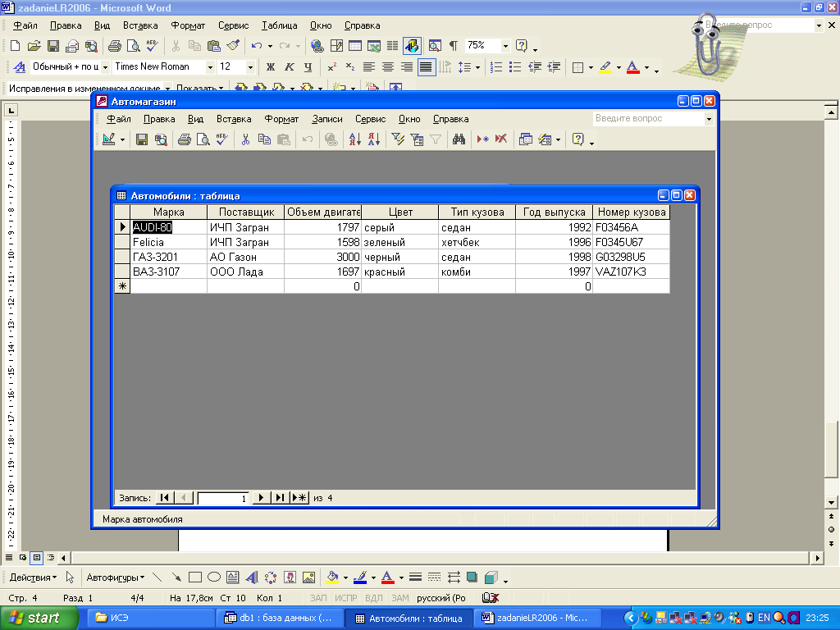Open View dropdown arrow in Access toolbar
This screenshot has height=630, width=840.
tap(123, 139)
